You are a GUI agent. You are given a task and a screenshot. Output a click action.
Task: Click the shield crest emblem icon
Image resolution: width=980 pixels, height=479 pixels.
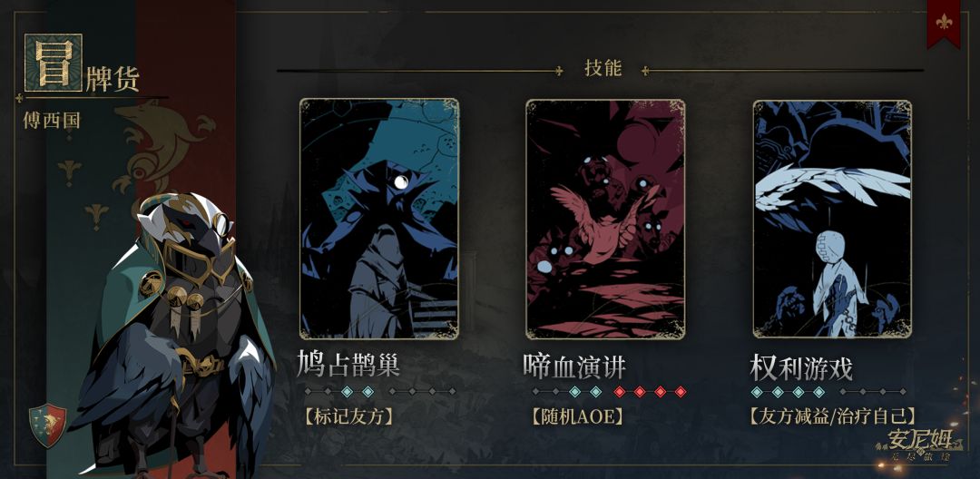[x=47, y=425]
